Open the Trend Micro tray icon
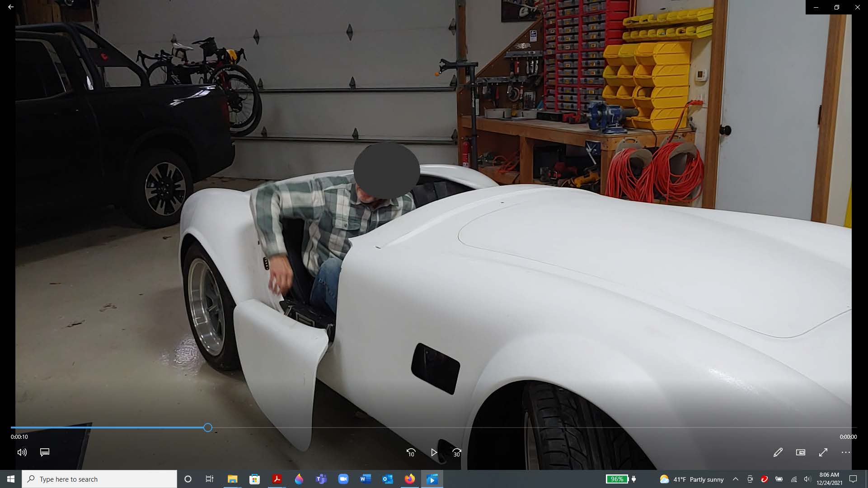Viewport: 868px width, 488px height. 765,479
